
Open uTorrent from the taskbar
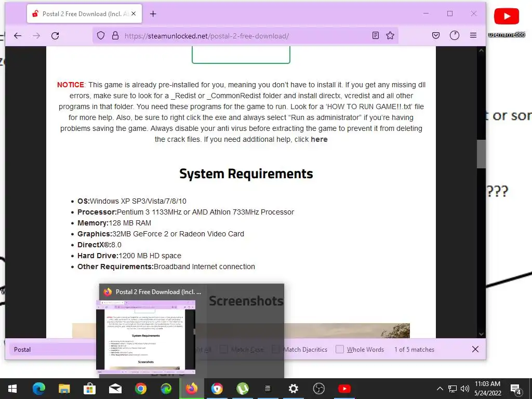(x=243, y=389)
